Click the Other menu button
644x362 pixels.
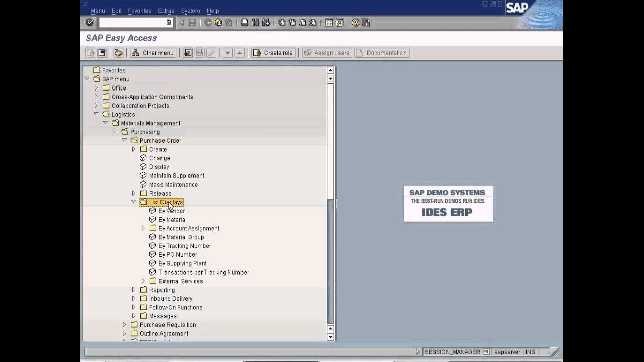(152, 53)
